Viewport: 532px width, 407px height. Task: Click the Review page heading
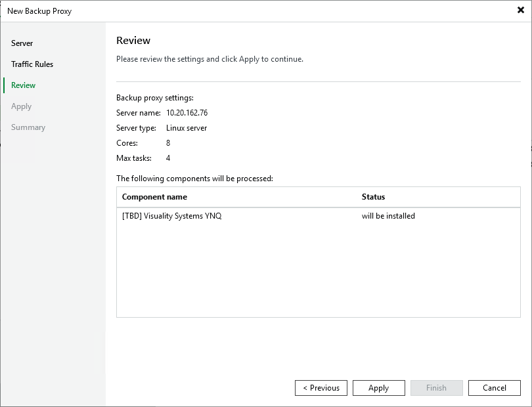pos(133,41)
